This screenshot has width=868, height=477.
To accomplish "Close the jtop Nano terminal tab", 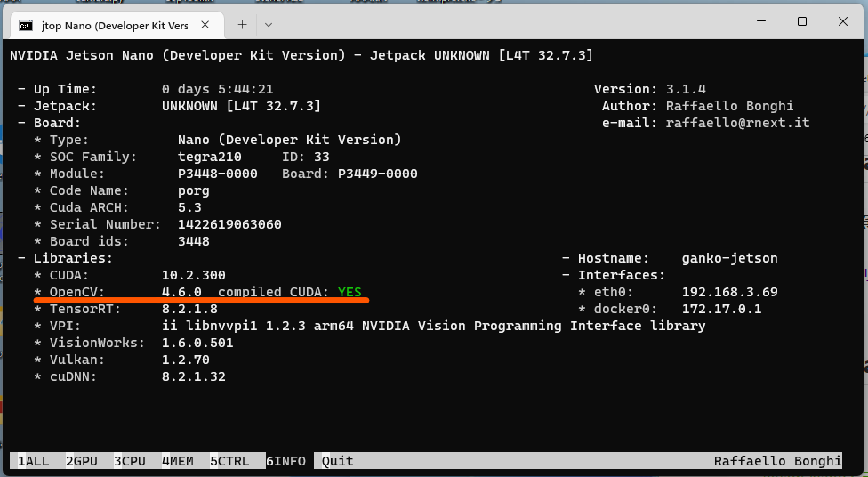I will (205, 25).
